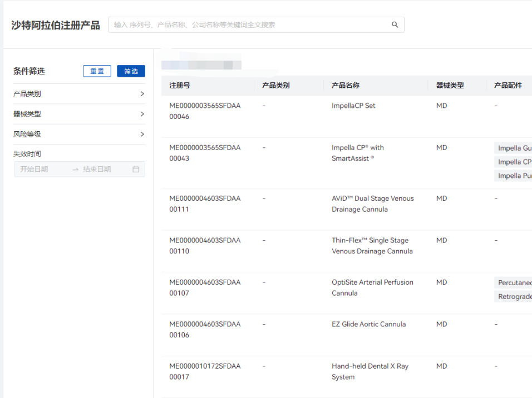Viewport: 532px width, 398px height.
Task: Expand the 器械类型 filter
Action: pos(79,115)
